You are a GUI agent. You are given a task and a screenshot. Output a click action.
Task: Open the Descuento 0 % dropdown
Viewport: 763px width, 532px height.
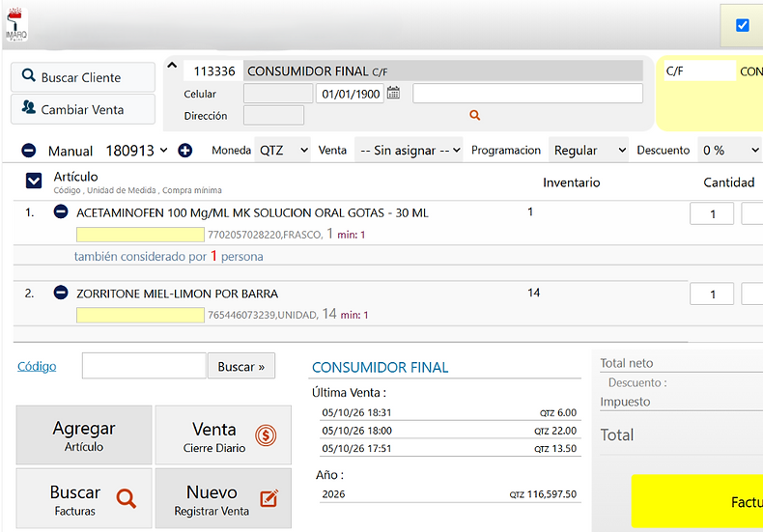(730, 151)
